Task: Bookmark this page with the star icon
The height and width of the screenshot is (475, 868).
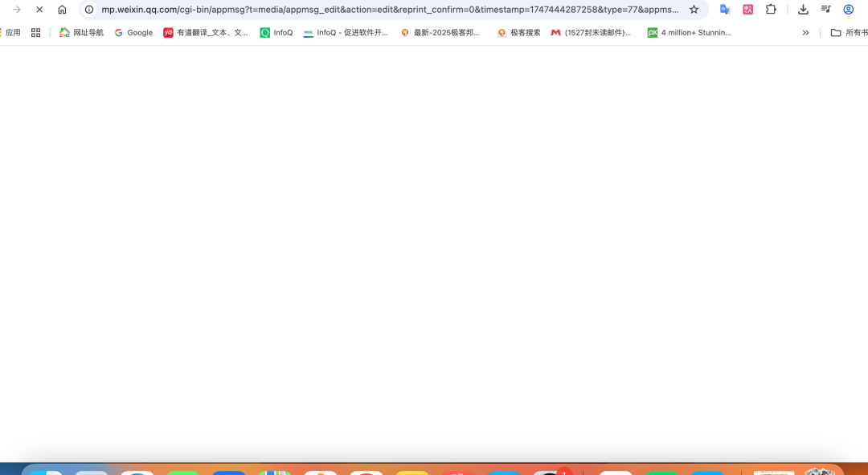Action: tap(694, 10)
